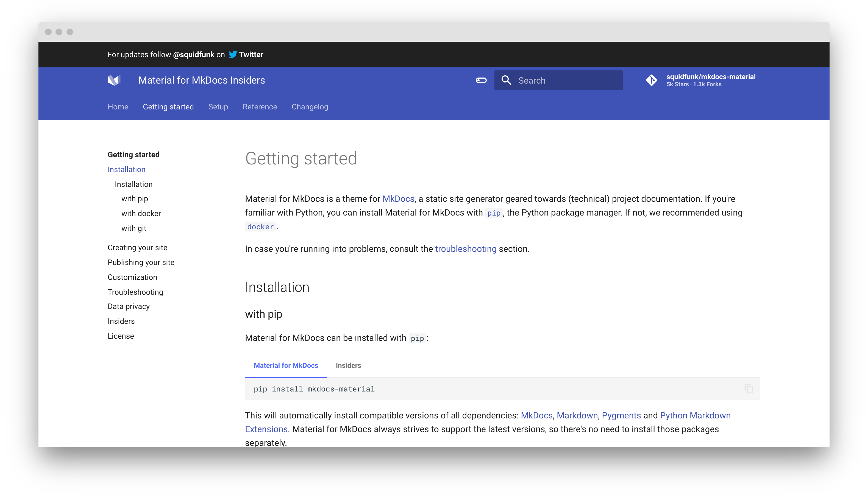
Task: Select Installation in the sidebar
Action: click(x=126, y=169)
